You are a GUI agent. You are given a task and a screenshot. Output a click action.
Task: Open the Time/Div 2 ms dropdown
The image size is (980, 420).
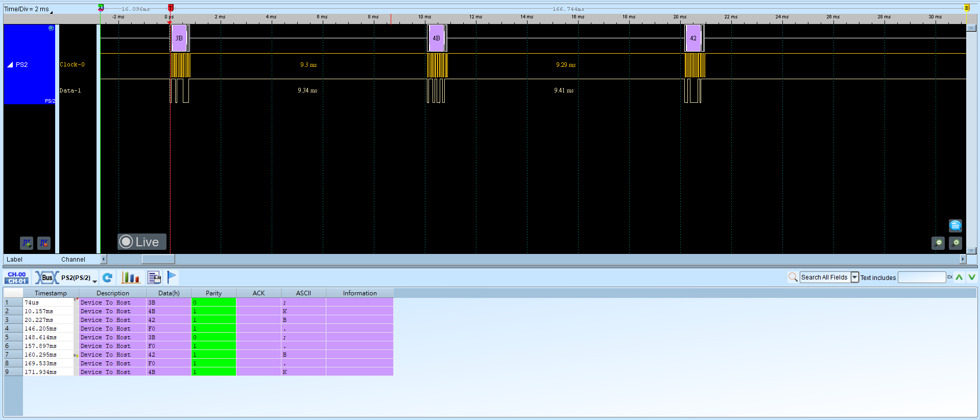pos(29,9)
